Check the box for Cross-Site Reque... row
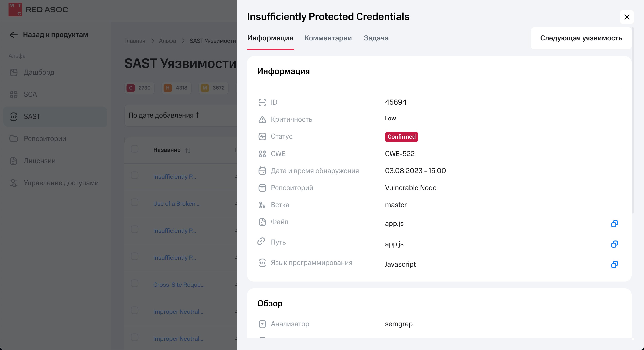This screenshot has height=350, width=644. tap(135, 283)
